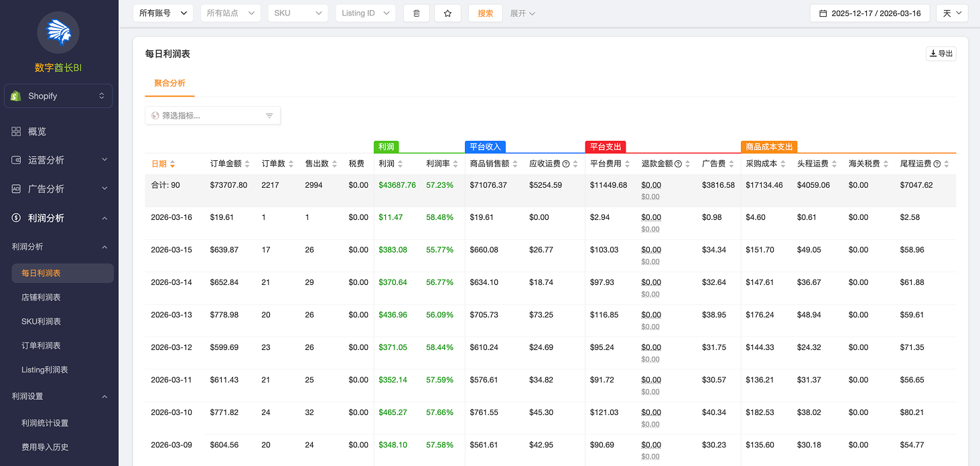Click the 搜索 button

pyautogui.click(x=485, y=13)
